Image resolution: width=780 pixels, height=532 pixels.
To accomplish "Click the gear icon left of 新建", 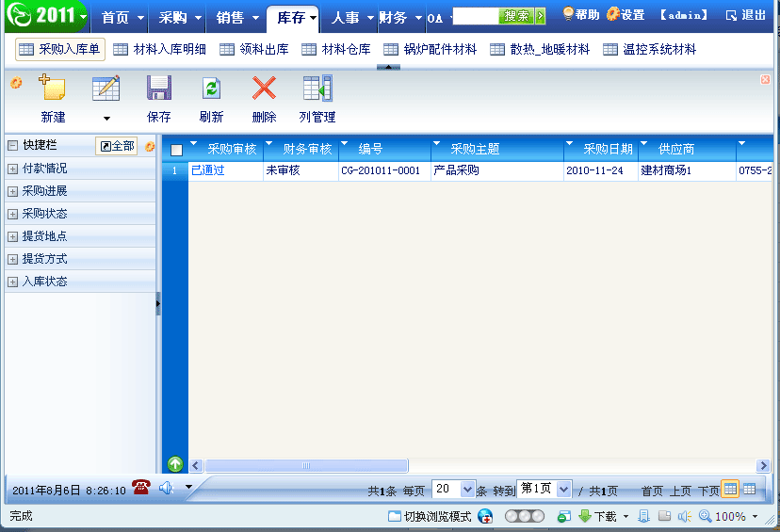I will [16, 82].
